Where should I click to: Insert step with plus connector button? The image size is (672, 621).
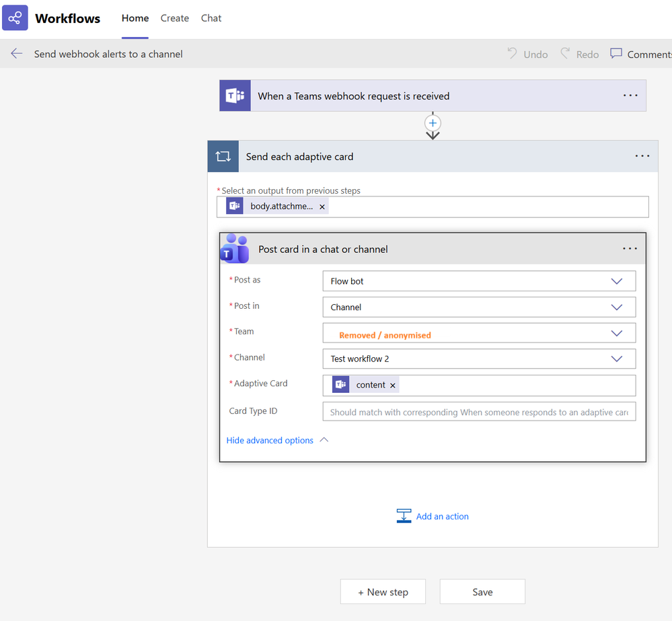(433, 123)
